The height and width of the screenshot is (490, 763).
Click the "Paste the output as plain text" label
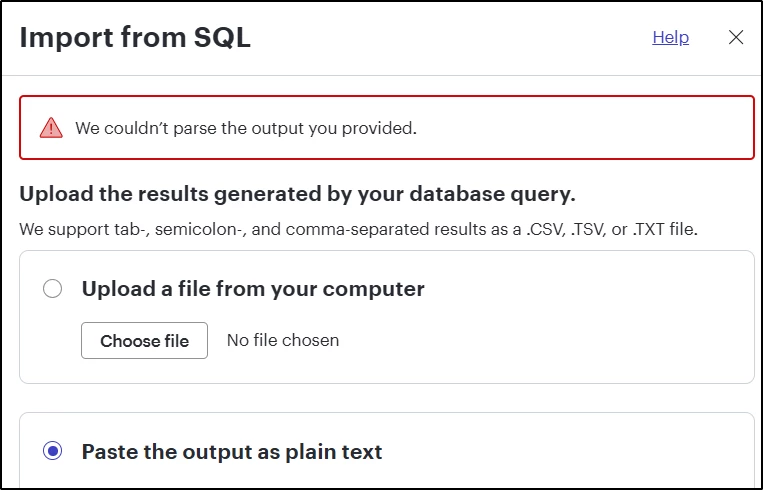click(x=232, y=452)
